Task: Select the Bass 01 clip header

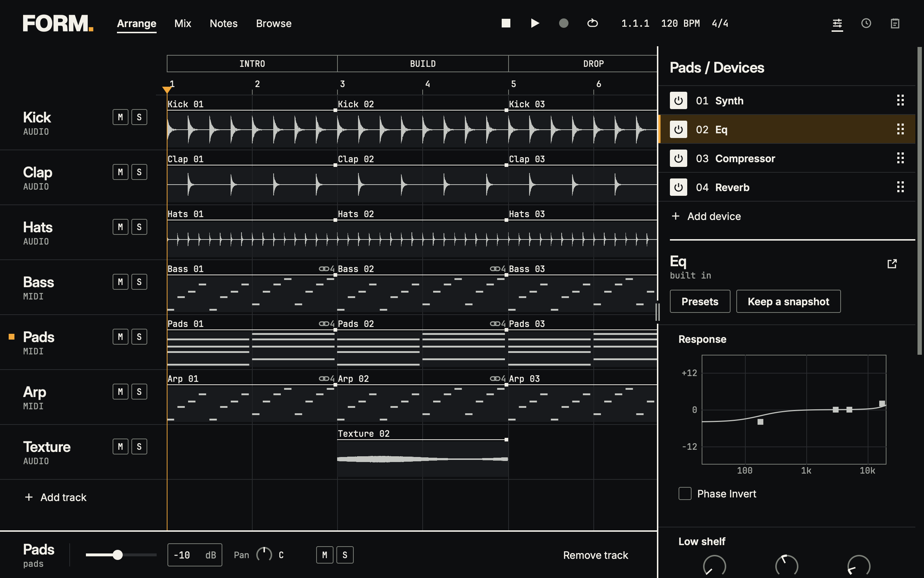Action: coord(251,269)
